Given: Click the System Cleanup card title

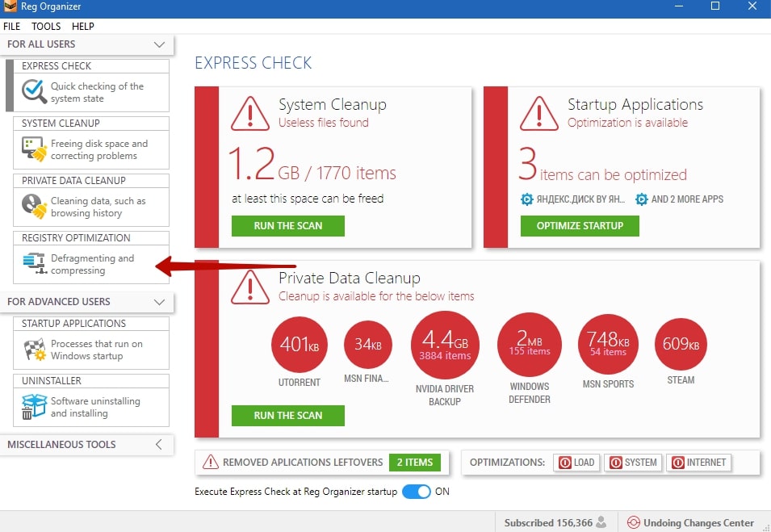Looking at the screenshot, I should (333, 105).
